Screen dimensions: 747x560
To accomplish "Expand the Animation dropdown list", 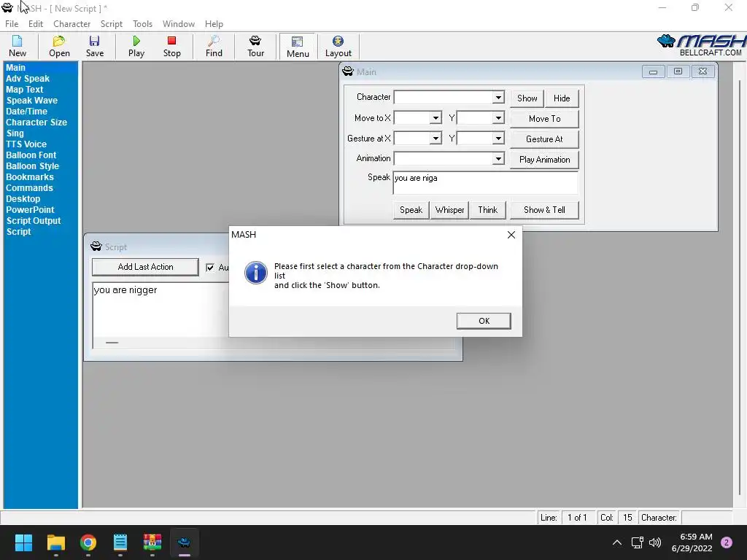I will pyautogui.click(x=498, y=158).
